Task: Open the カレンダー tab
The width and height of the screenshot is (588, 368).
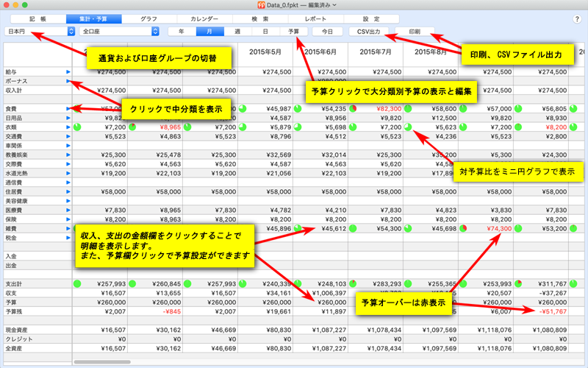Action: click(205, 19)
